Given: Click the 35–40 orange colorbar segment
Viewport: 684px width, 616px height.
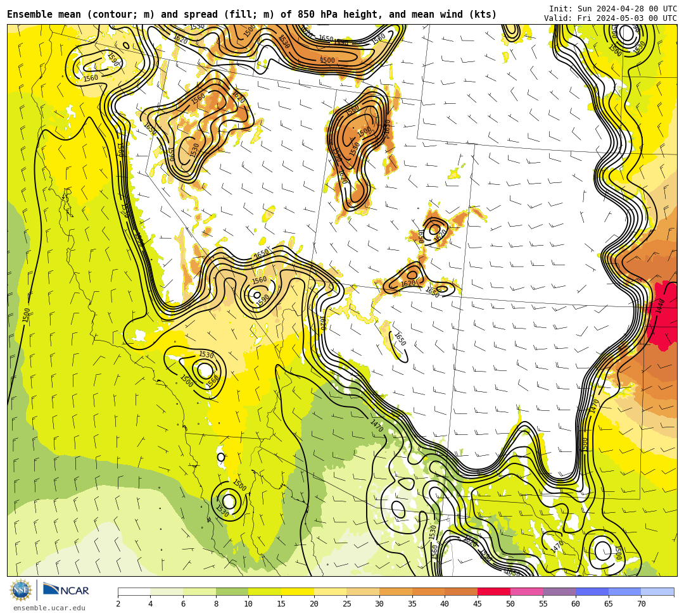Looking at the screenshot, I should [428, 591].
